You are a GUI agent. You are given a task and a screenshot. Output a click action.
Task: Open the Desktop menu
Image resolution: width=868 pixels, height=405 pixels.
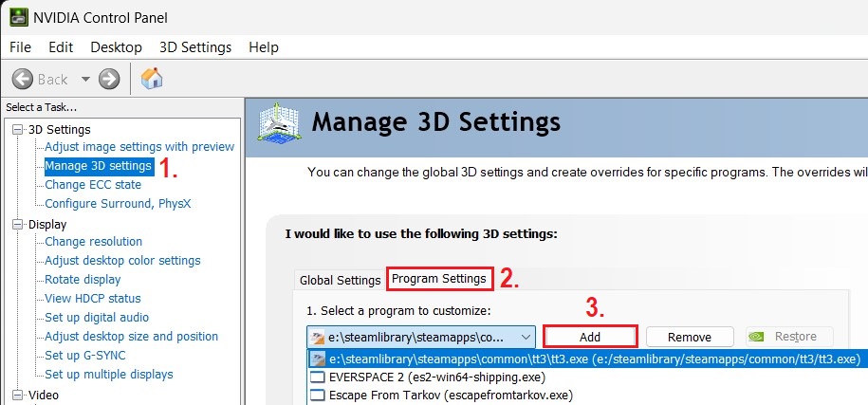pyautogui.click(x=117, y=47)
